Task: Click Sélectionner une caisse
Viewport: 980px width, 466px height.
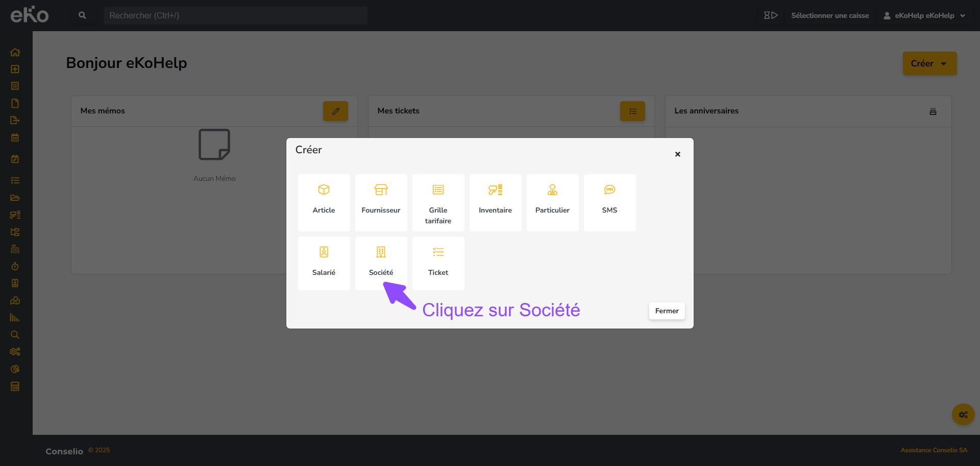Action: coord(829,15)
